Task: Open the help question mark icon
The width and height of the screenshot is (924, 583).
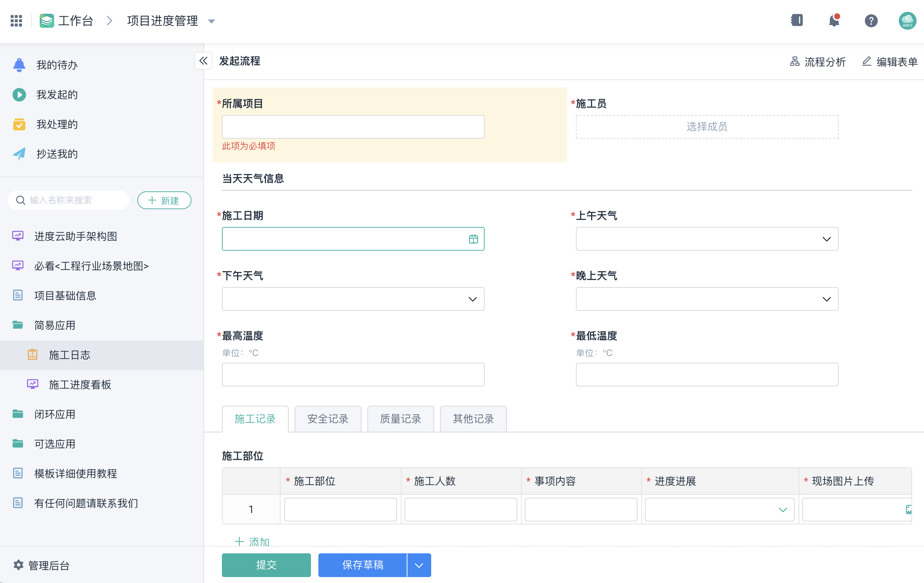Action: pos(871,21)
